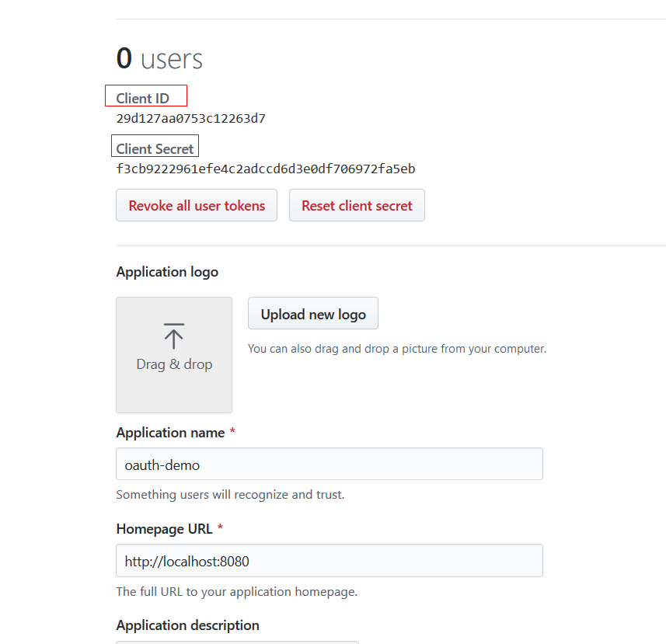Click the Application name label
Image resolution: width=666 pixels, height=644 pixels.
[170, 433]
